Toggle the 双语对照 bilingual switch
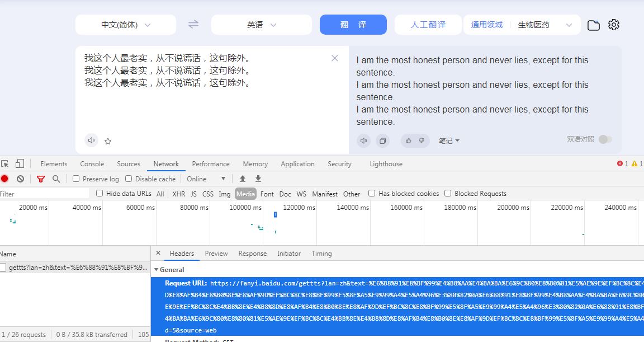This screenshot has height=342, width=644. point(605,139)
